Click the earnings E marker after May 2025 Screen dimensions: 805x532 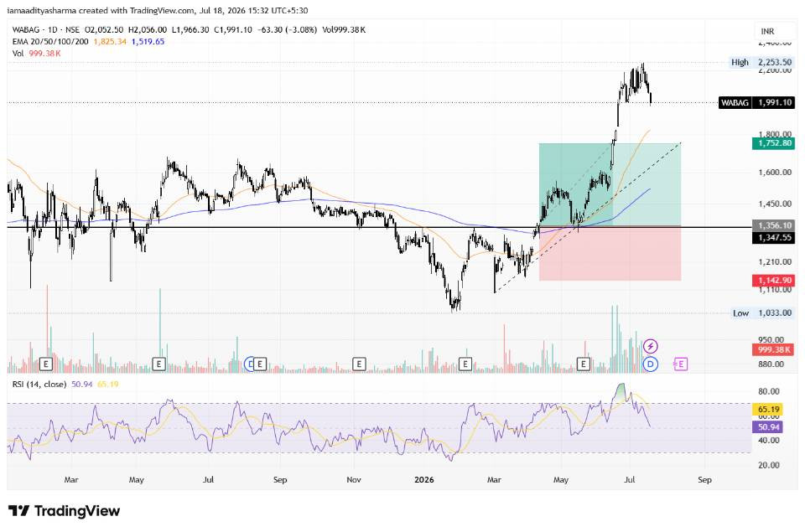158,364
